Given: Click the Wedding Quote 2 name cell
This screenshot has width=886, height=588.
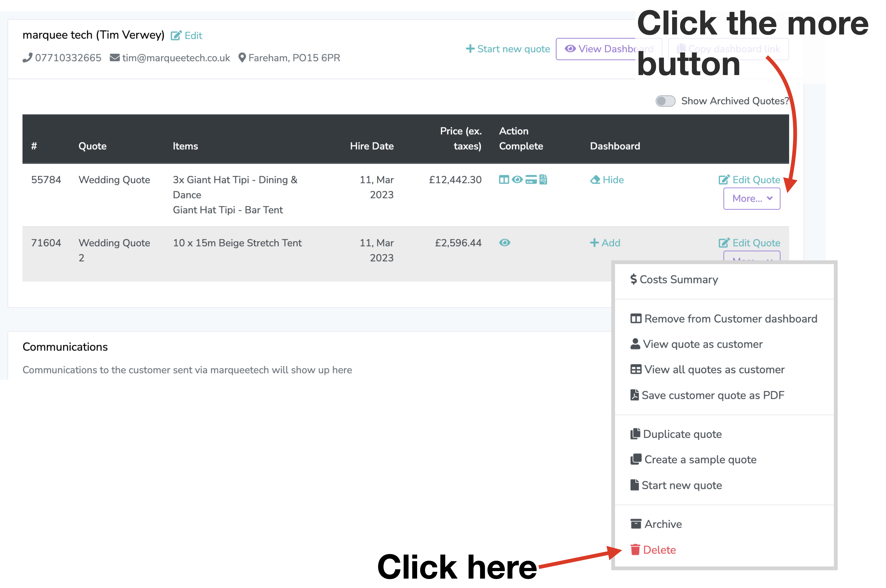Looking at the screenshot, I should (114, 251).
